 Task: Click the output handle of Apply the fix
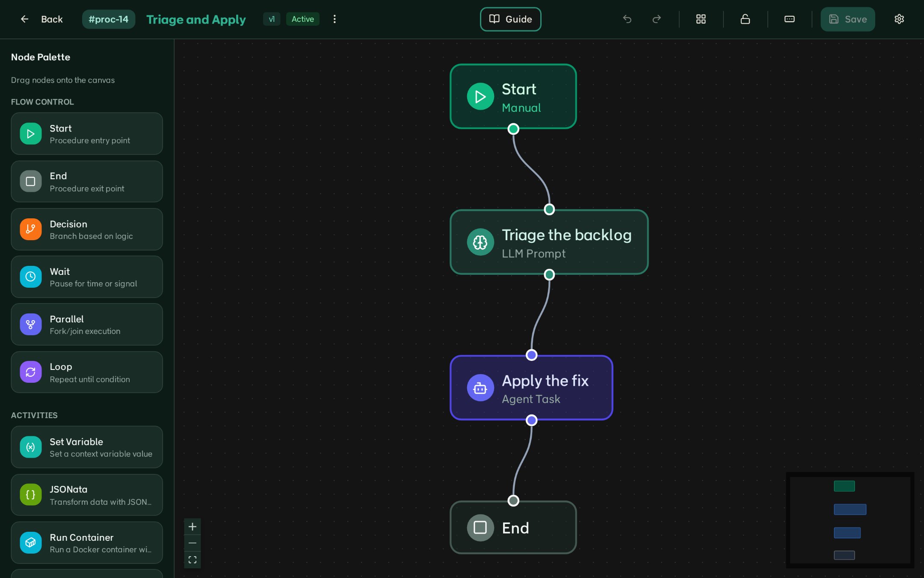531,420
